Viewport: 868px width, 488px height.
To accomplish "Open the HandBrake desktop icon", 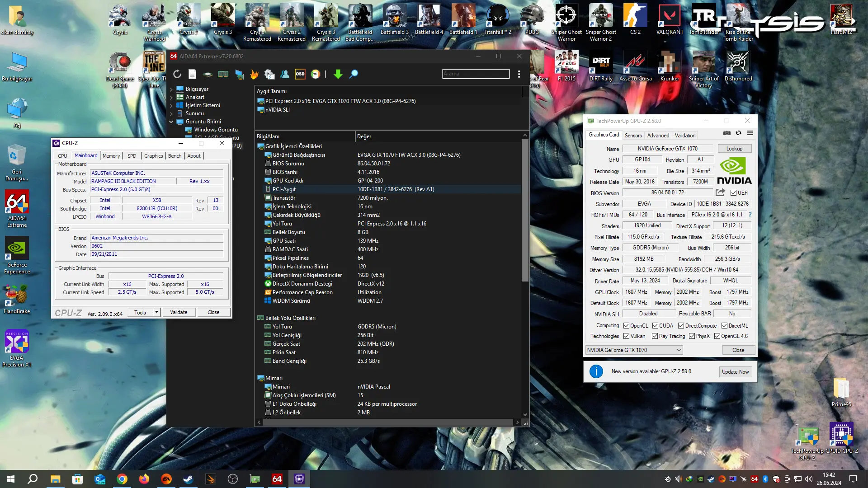I will tap(17, 299).
